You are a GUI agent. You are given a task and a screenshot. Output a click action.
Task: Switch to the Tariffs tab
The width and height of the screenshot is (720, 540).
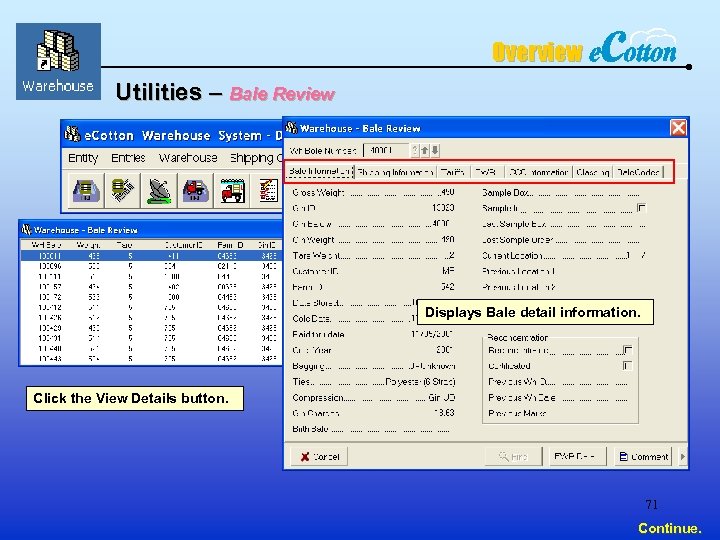[x=453, y=172]
